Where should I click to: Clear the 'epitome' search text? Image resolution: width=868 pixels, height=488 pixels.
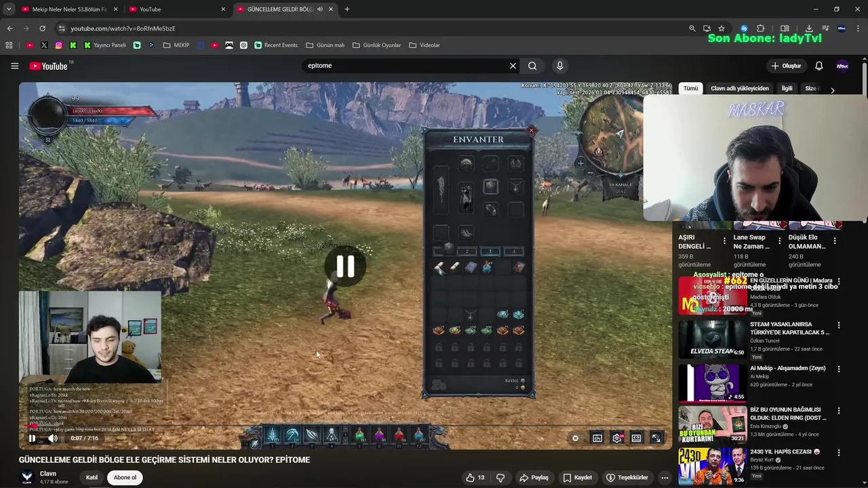513,66
